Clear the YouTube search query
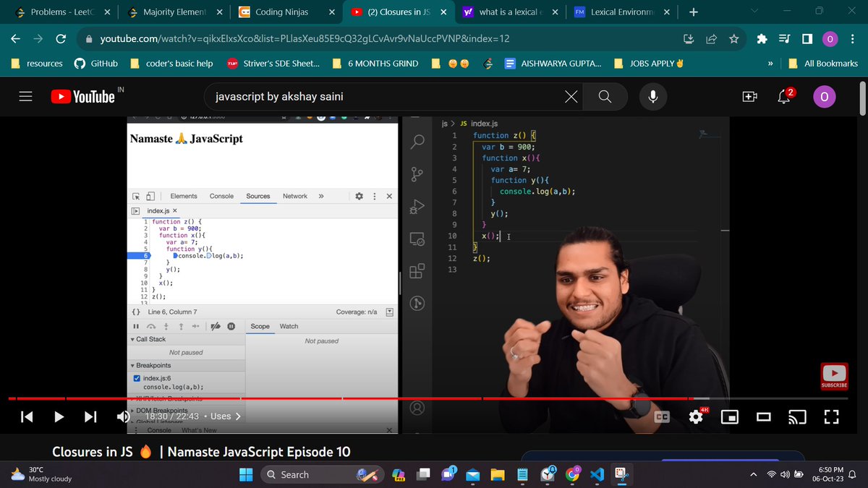The image size is (868, 488). [571, 96]
